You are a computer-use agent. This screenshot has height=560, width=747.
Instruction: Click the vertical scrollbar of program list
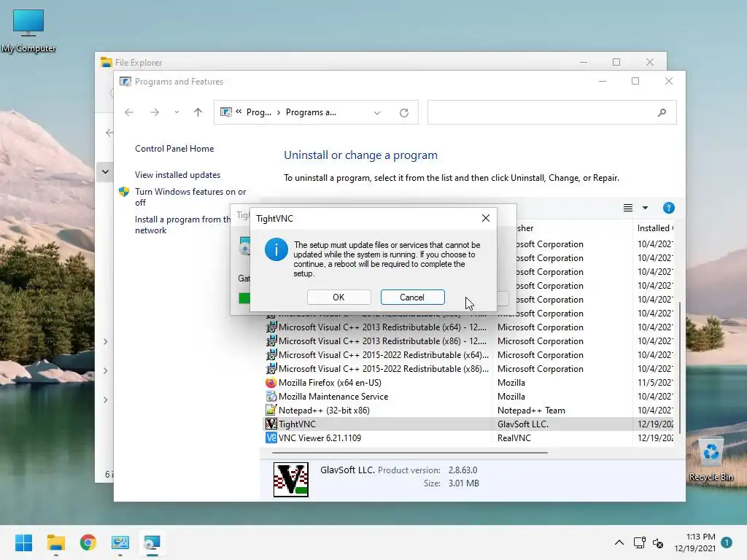[x=680, y=367]
